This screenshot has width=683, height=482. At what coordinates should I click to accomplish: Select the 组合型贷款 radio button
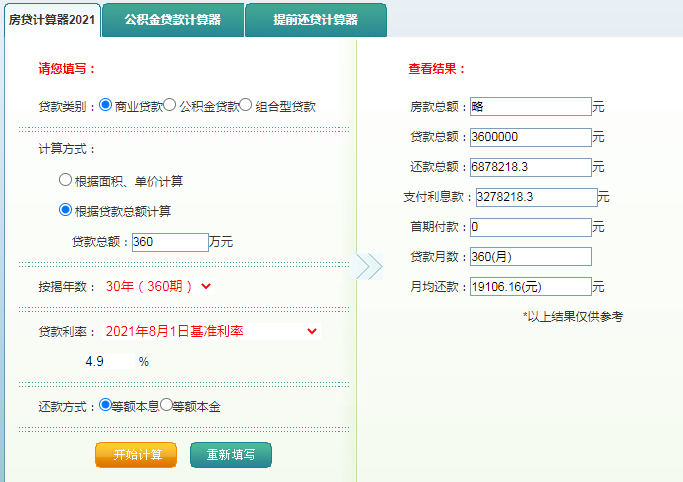[x=246, y=104]
